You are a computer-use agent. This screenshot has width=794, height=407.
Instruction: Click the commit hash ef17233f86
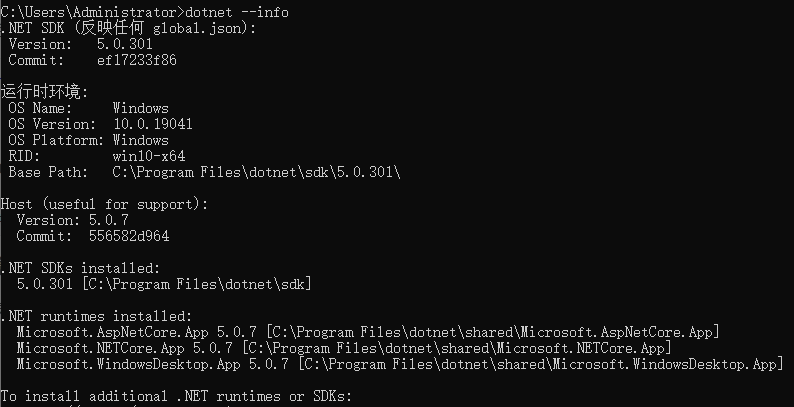[x=136, y=60]
